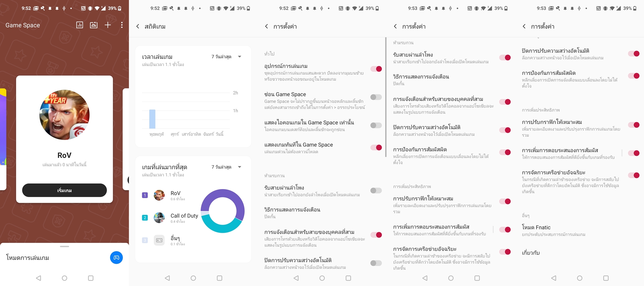
Task: Disable the อุปกรณ์การเล่นเกม toggle
Action: [x=376, y=69]
